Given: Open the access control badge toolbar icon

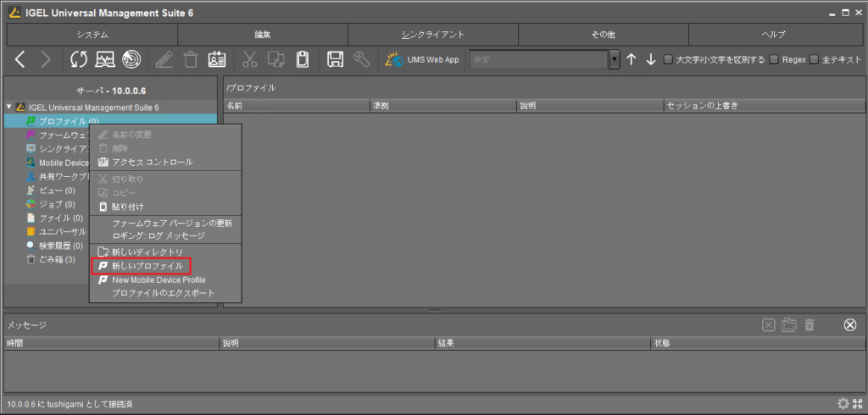Looking at the screenshot, I should 216,59.
